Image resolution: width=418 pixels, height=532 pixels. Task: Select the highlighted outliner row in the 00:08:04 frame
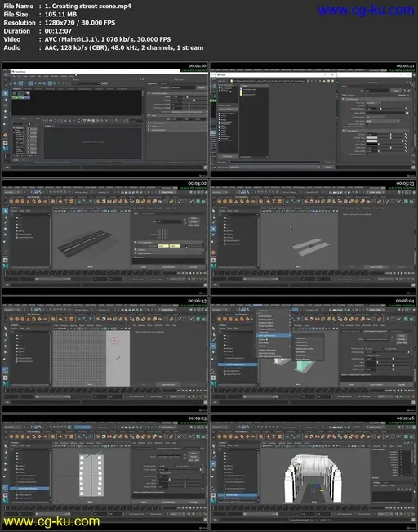point(238,364)
